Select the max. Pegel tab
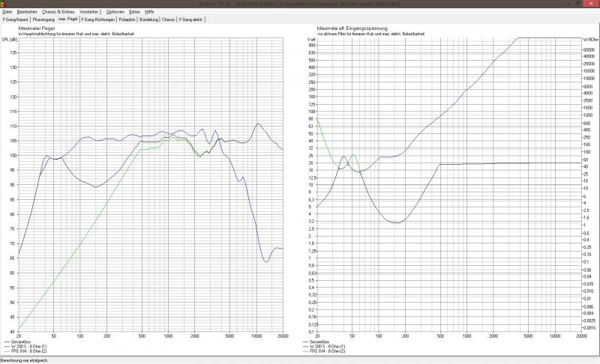600x364 pixels. 68,19
